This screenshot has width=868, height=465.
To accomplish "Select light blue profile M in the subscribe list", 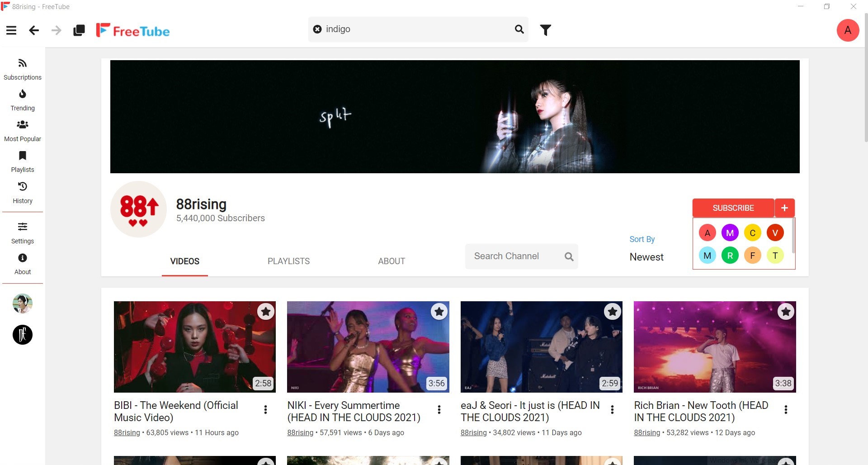I will click(708, 256).
